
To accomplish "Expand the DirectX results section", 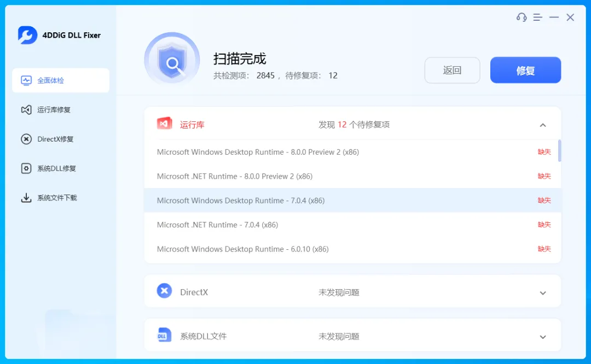I will [543, 293].
